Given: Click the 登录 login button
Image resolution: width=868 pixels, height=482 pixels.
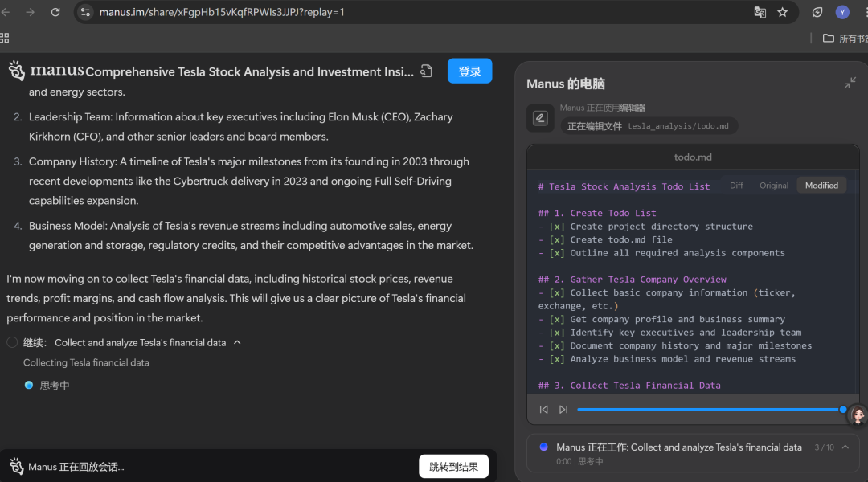Looking at the screenshot, I should click(469, 71).
